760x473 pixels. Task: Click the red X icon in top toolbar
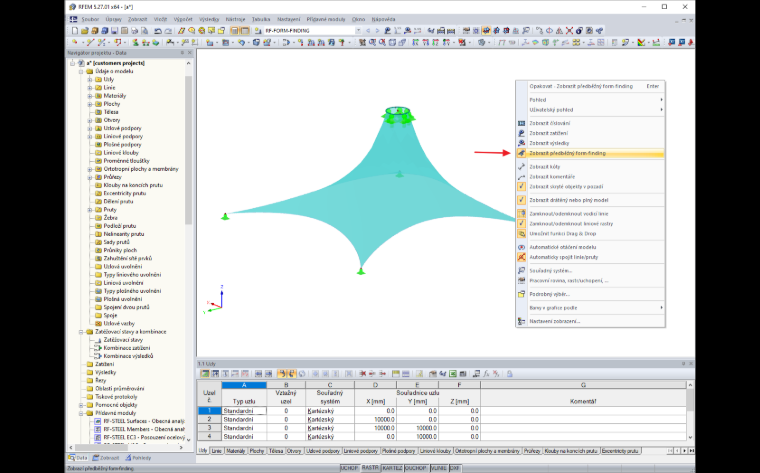click(570, 31)
